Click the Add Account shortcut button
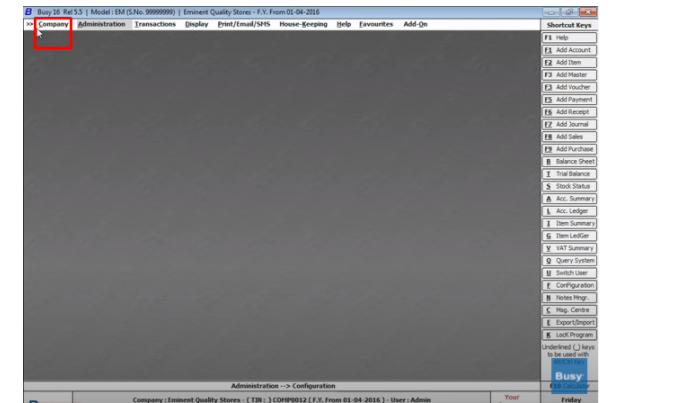The height and width of the screenshot is (403, 688). (x=569, y=50)
